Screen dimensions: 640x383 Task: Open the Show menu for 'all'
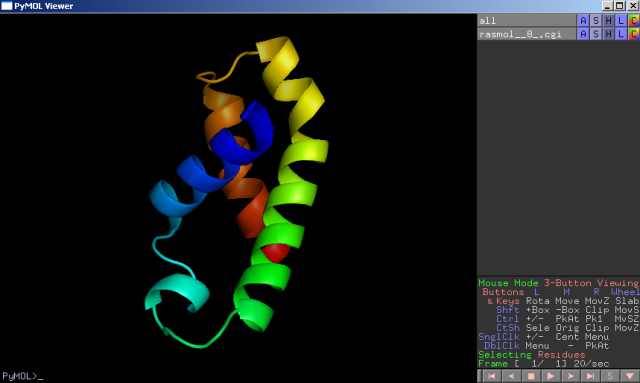click(x=596, y=20)
